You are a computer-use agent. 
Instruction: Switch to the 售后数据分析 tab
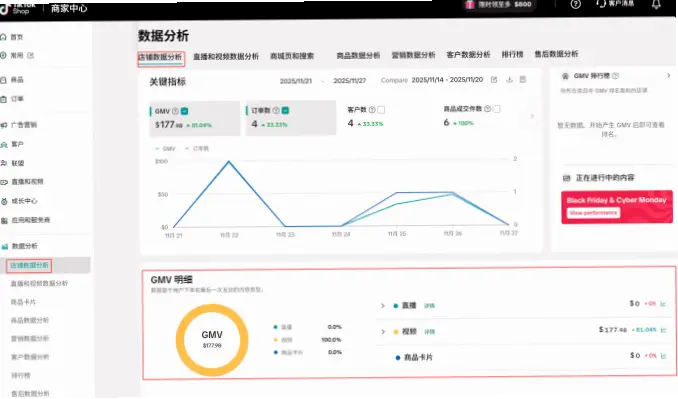556,54
